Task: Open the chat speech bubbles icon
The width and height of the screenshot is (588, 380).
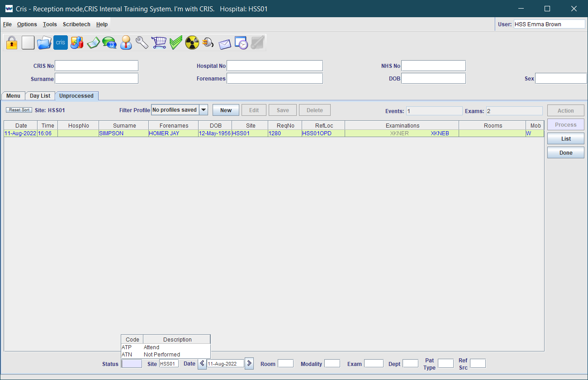Action: [109, 43]
